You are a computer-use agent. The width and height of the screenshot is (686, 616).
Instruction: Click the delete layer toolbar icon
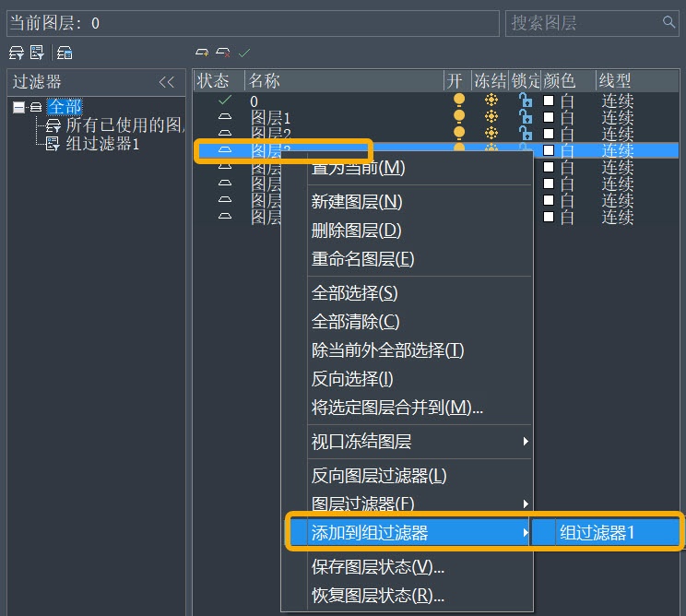(x=223, y=53)
